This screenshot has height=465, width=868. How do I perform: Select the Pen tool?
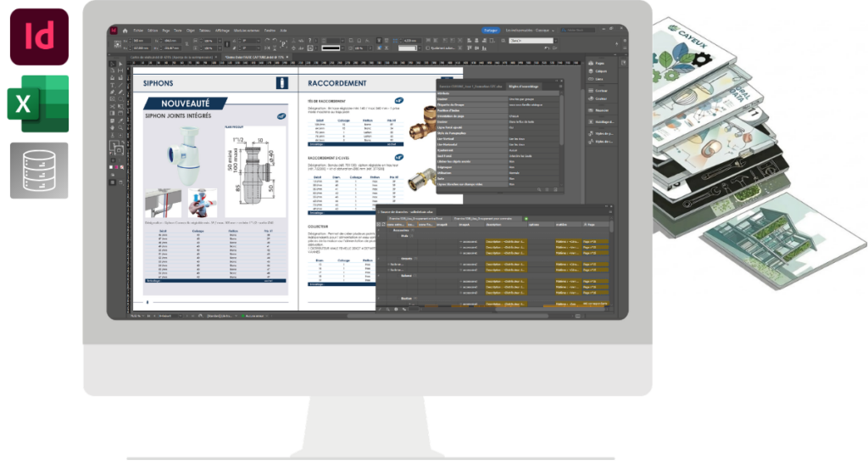click(x=113, y=92)
